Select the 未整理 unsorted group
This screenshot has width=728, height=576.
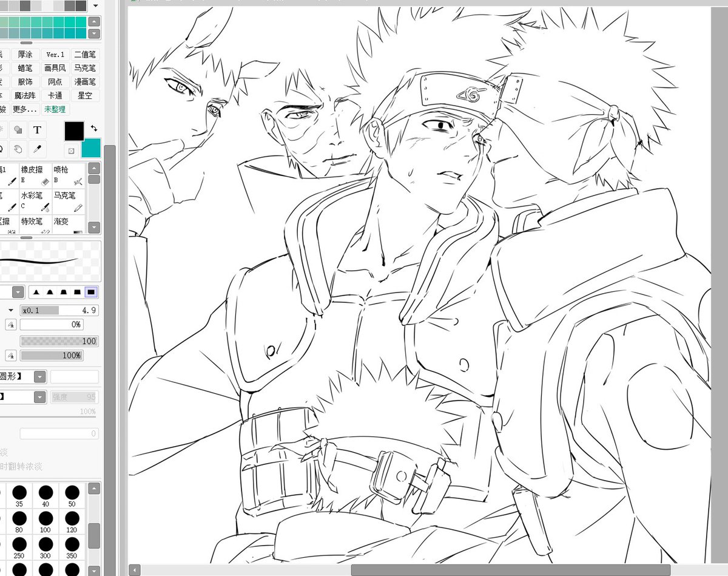point(55,110)
